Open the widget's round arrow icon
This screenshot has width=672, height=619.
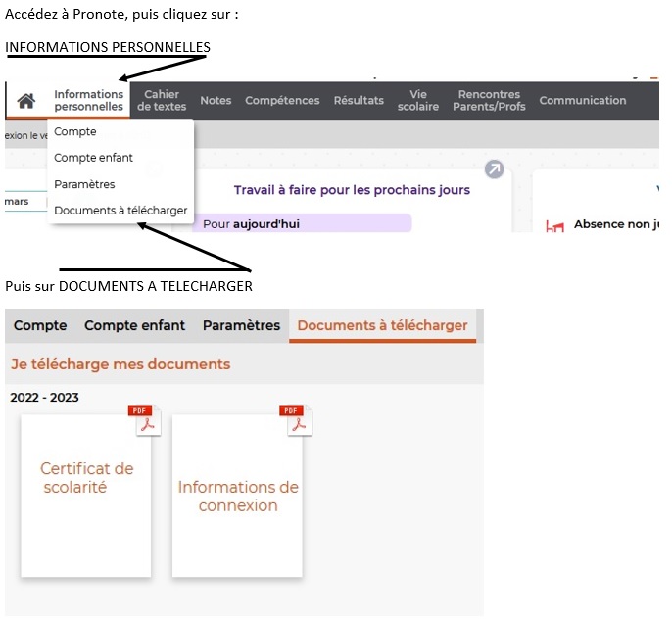(495, 169)
